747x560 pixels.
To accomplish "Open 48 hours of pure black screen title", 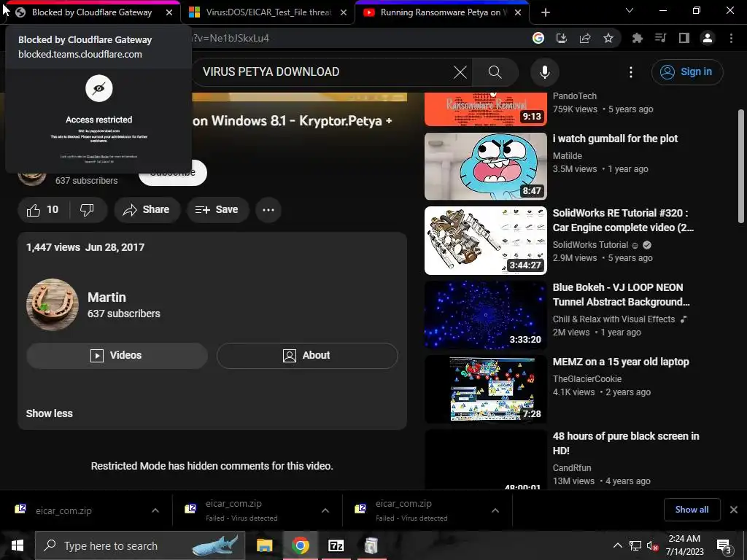I will click(x=626, y=443).
